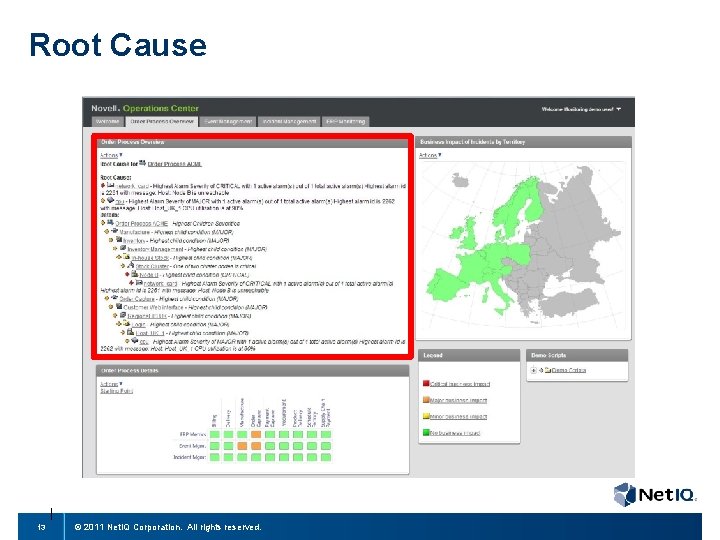Click Order Process ACME icon in details tree

pyautogui.click(x=110, y=223)
